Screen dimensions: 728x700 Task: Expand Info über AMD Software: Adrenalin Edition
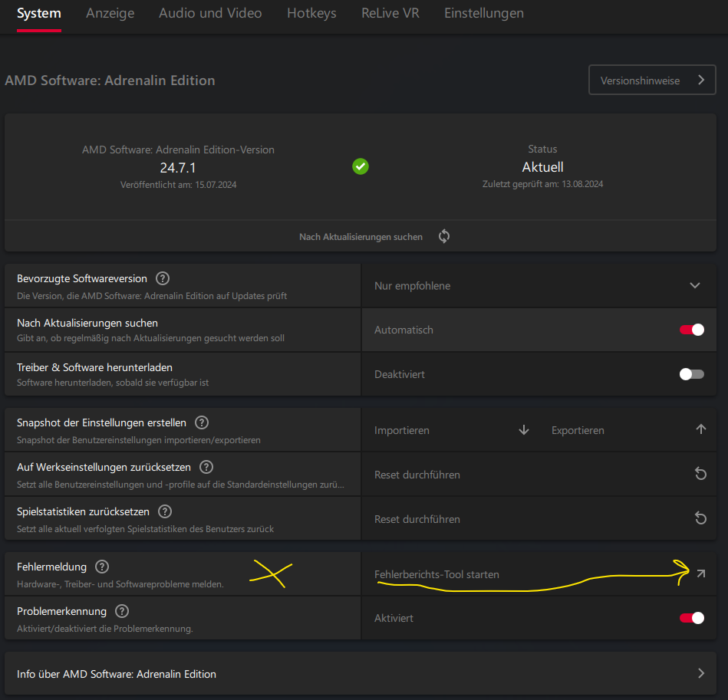[361, 674]
